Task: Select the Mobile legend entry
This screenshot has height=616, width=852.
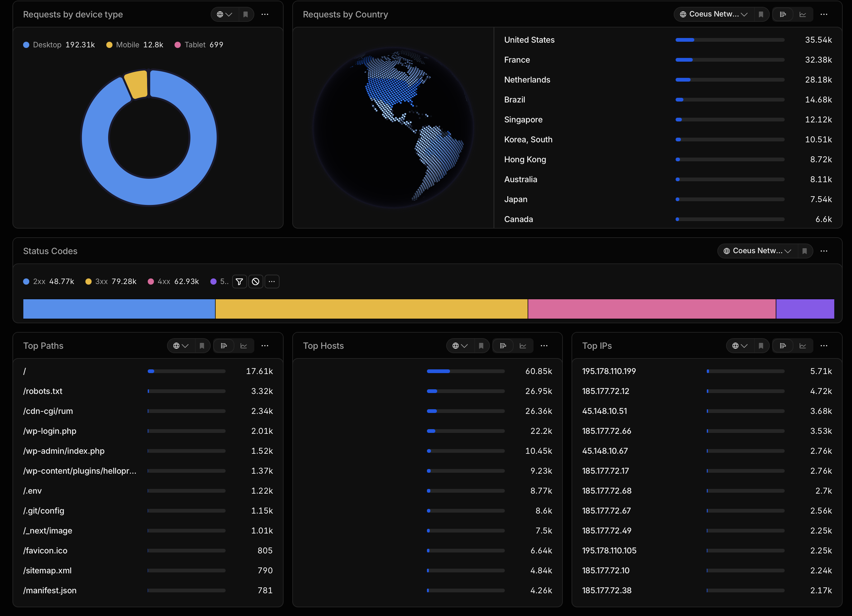Action: coord(135,45)
